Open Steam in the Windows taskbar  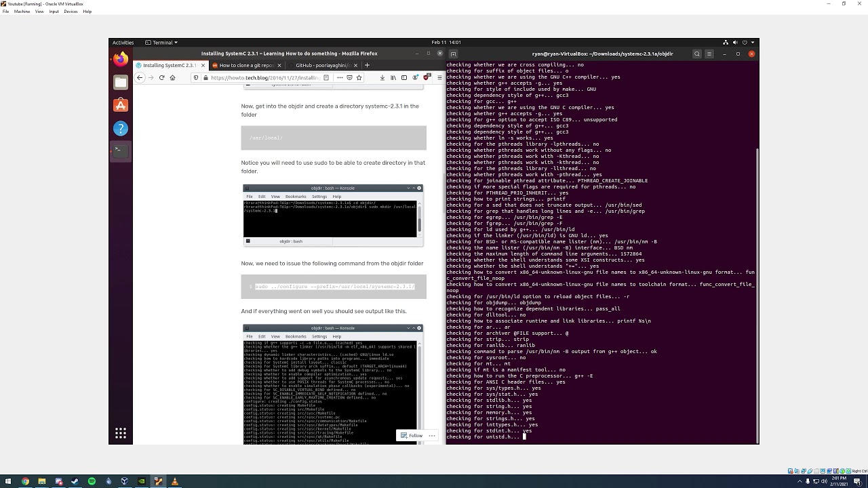pyautogui.click(x=75, y=481)
